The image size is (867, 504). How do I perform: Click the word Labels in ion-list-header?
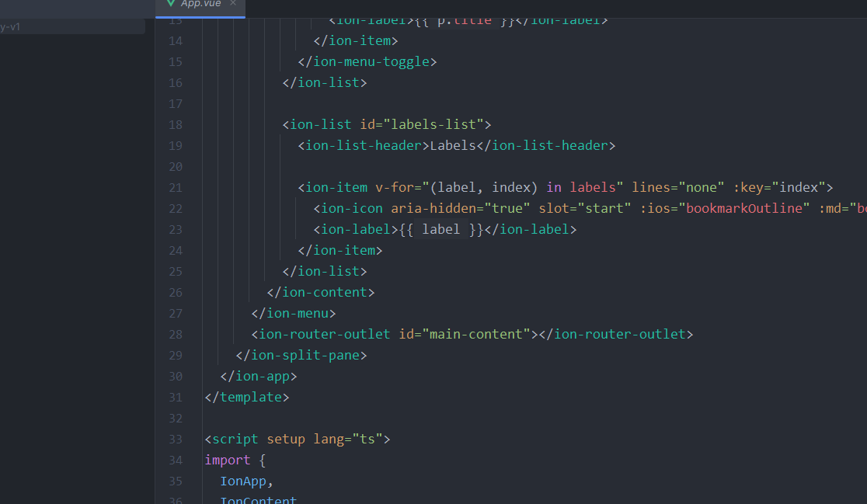click(x=453, y=145)
